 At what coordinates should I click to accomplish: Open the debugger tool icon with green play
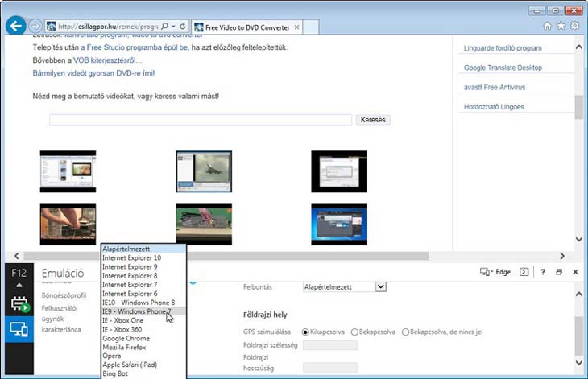click(20, 303)
